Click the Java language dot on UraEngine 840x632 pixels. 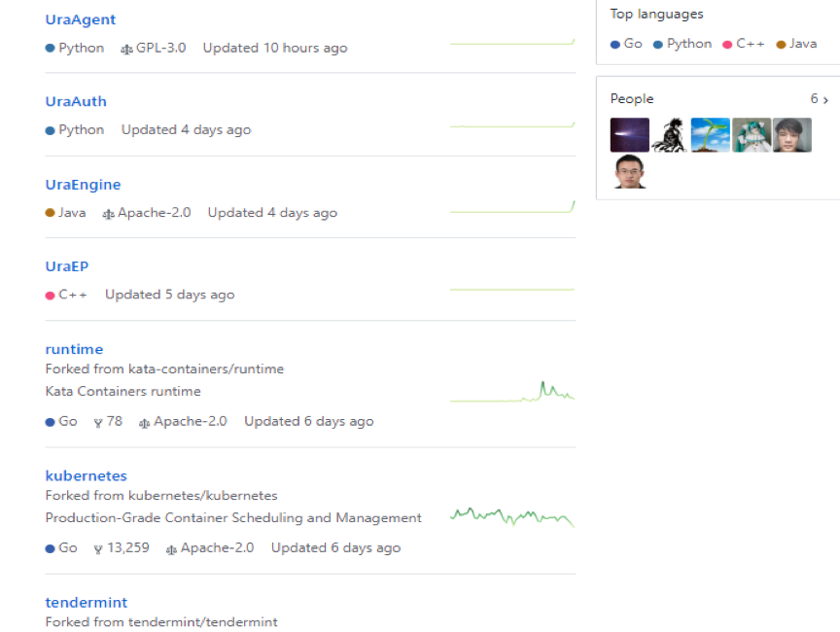(50, 212)
